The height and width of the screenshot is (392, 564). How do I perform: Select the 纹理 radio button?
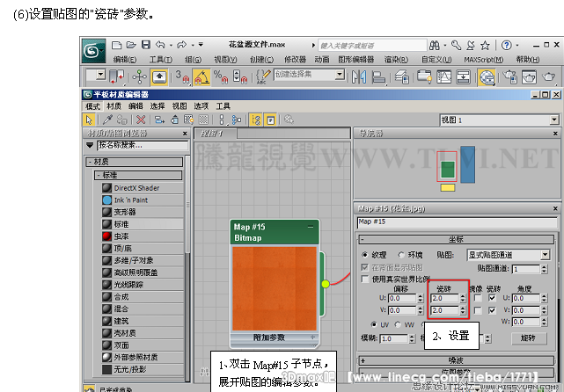coord(365,255)
